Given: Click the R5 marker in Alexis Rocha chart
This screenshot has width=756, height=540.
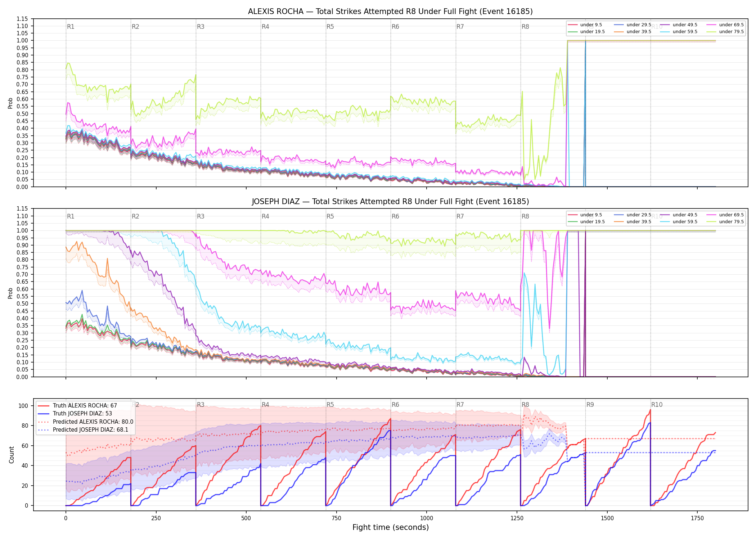Looking at the screenshot, I should (330, 27).
